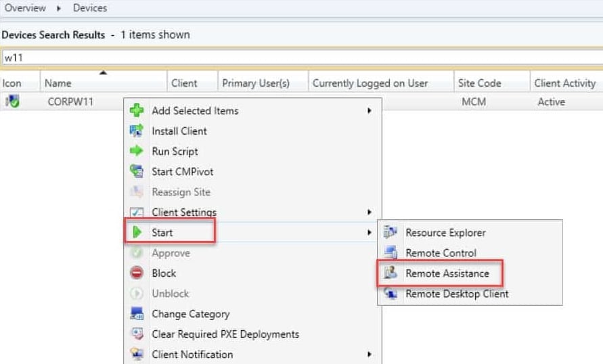Click the CORPW11 device status icon
This screenshot has height=364, width=603.
pyautogui.click(x=12, y=101)
